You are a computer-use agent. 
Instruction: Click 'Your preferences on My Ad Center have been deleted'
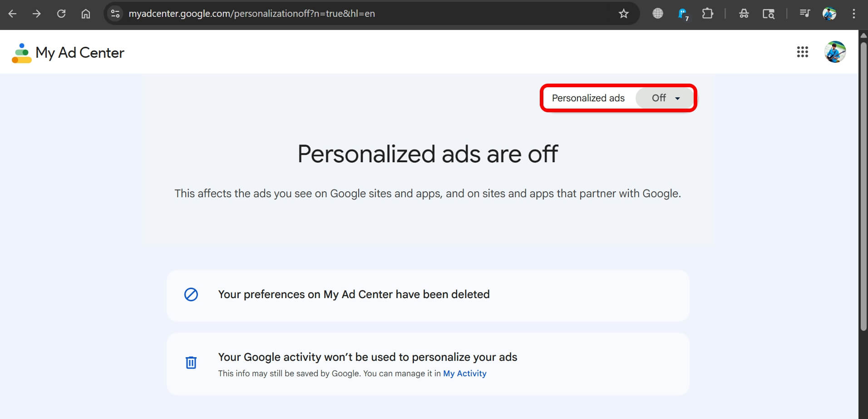tap(354, 294)
